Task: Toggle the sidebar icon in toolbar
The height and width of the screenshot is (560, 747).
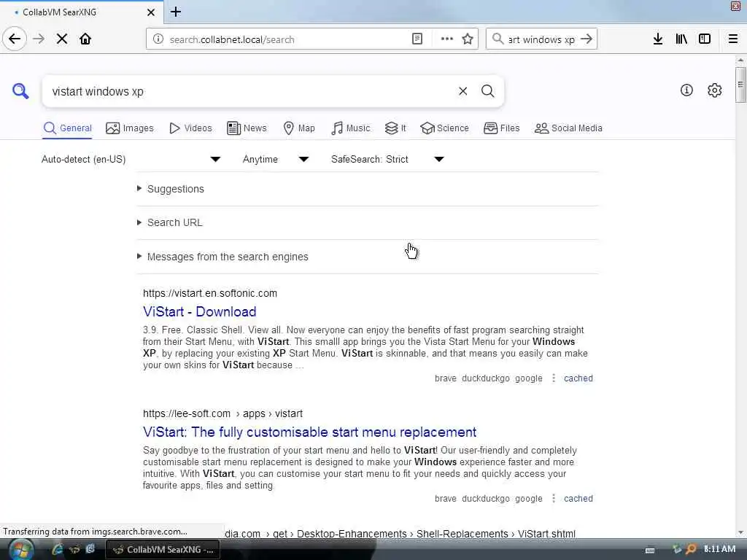Action: tap(705, 39)
